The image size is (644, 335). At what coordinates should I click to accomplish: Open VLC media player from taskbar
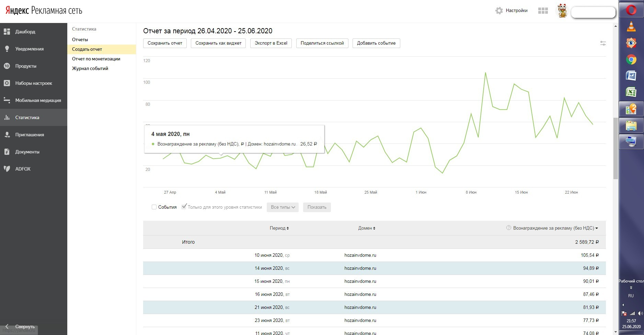tap(631, 27)
